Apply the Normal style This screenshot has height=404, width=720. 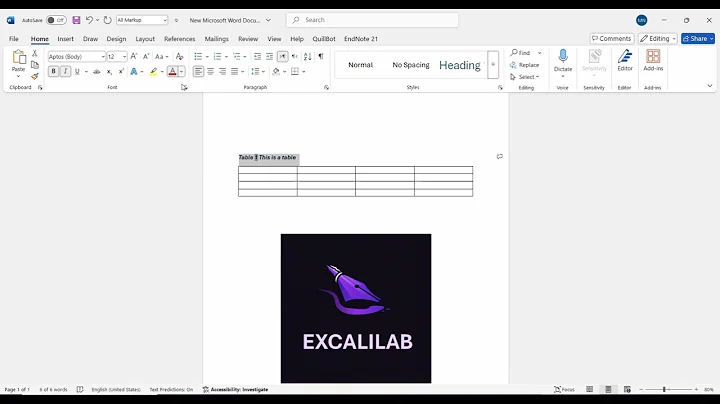(x=360, y=65)
